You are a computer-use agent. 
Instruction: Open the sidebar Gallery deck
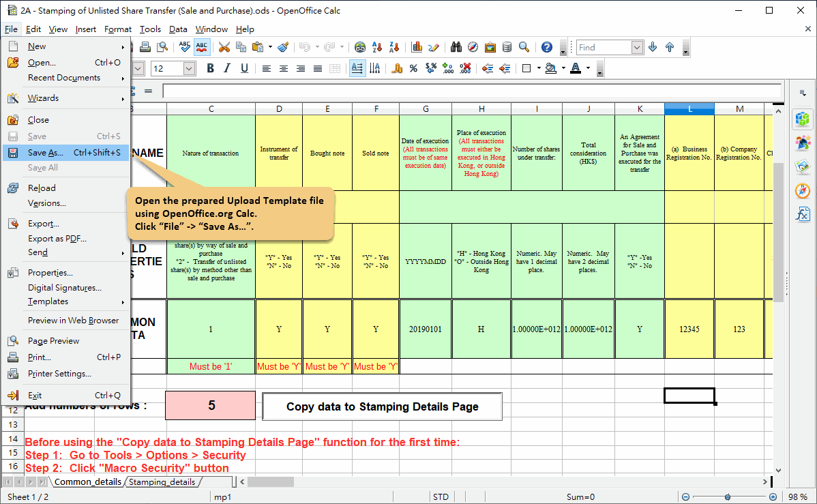pyautogui.click(x=803, y=167)
